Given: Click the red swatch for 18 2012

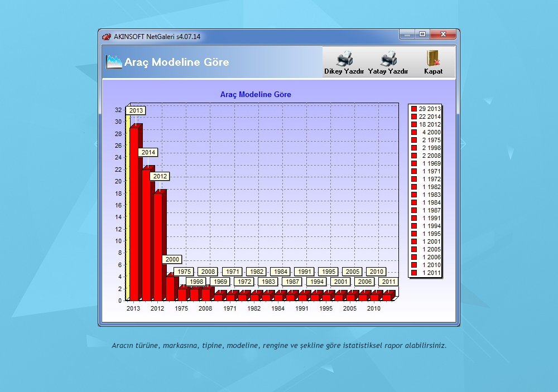Looking at the screenshot, I should tap(414, 124).
